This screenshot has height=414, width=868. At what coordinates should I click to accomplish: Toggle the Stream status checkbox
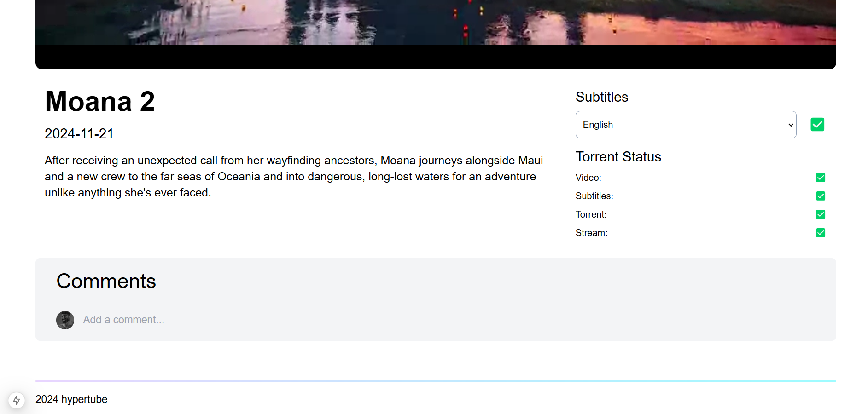pyautogui.click(x=821, y=233)
